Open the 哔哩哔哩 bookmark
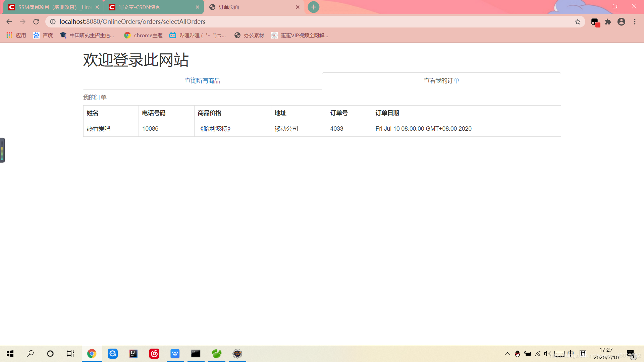644x362 pixels. (198, 35)
